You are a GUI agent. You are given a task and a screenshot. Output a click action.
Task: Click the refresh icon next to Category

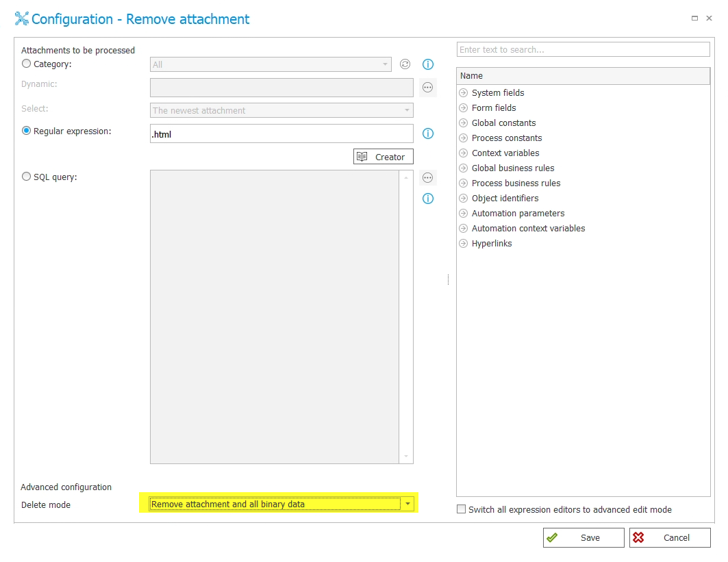[x=405, y=64]
